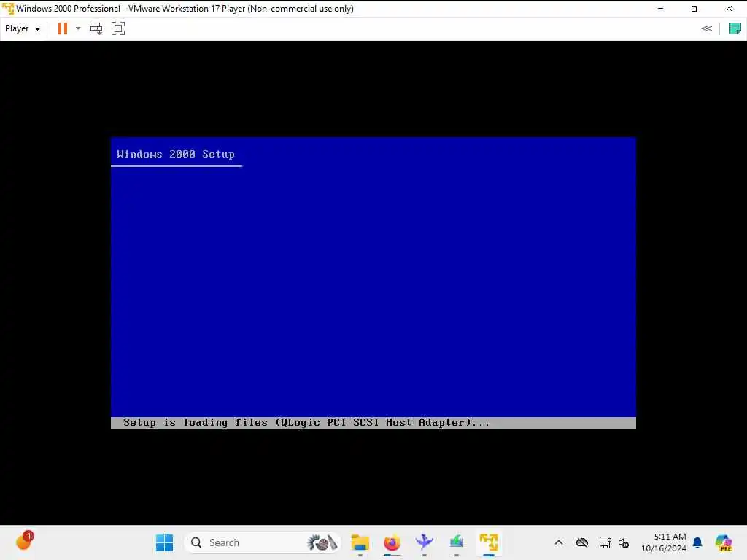Click the 'Windows 2000 Setup' heading text

[x=176, y=154]
